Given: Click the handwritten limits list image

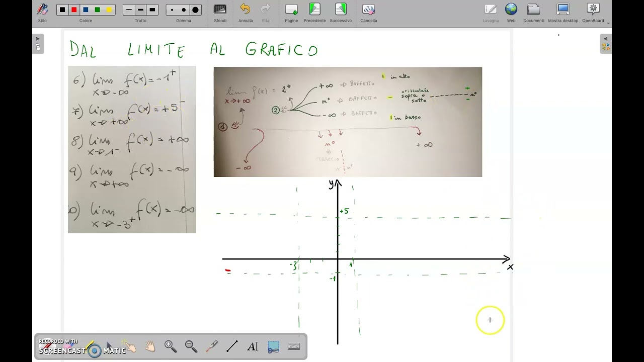Looking at the screenshot, I should click(132, 149).
